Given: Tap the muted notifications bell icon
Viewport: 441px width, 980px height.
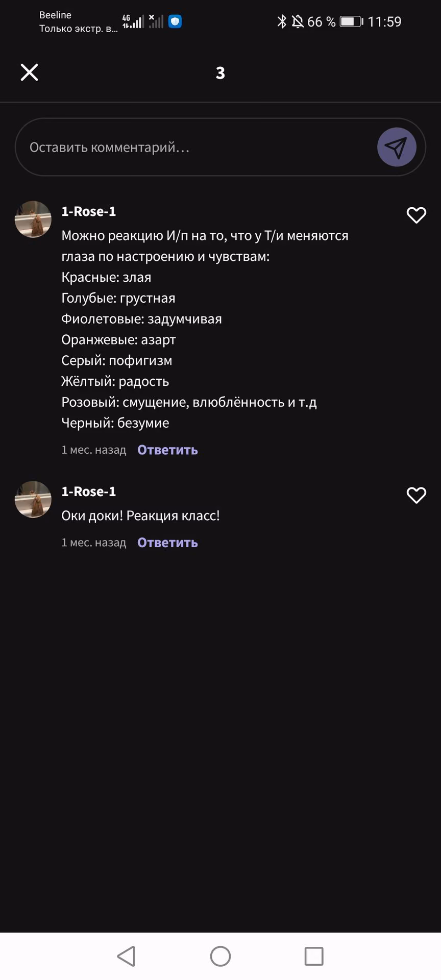Looking at the screenshot, I should (298, 21).
